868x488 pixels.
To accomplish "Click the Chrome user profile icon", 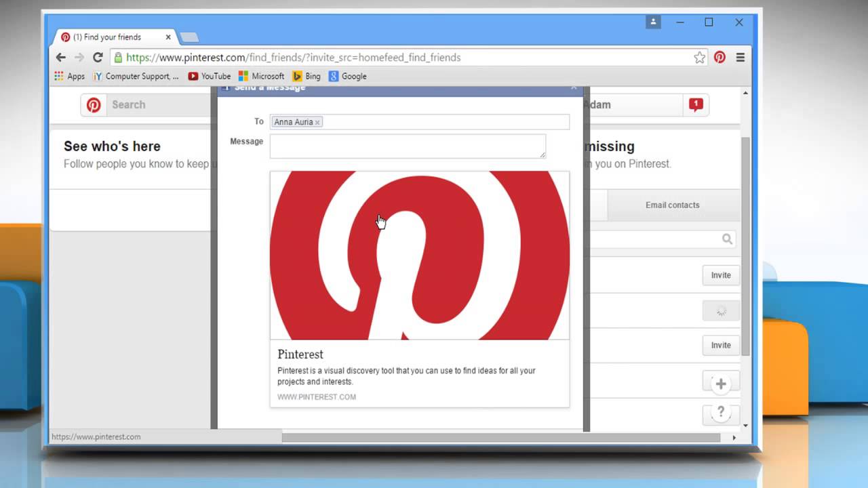I will [x=653, y=22].
